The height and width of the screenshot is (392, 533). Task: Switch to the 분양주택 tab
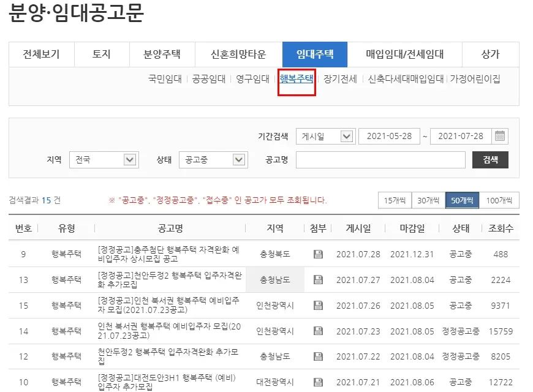click(x=162, y=54)
